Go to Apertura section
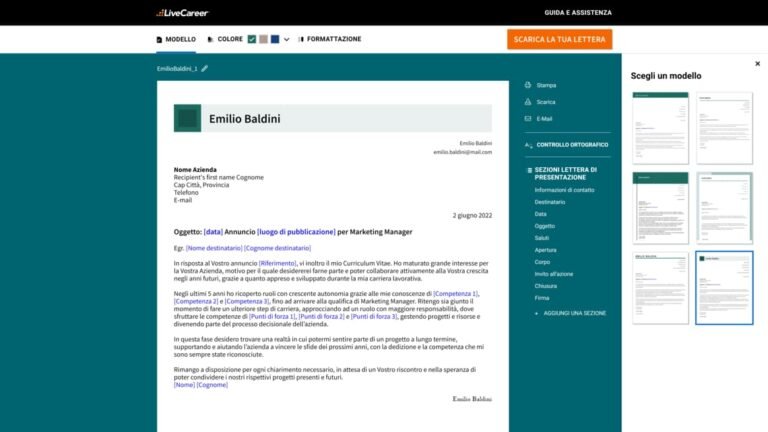 545,250
